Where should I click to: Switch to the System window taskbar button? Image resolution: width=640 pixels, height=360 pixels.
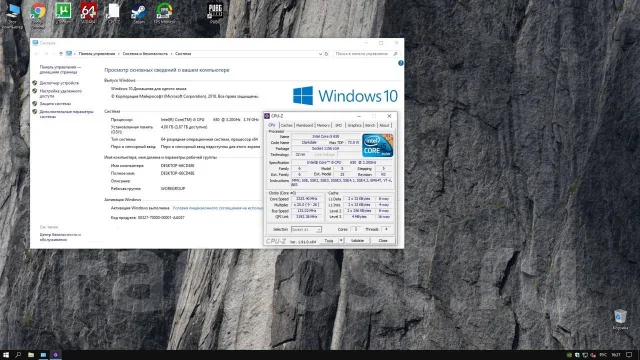pos(43,355)
